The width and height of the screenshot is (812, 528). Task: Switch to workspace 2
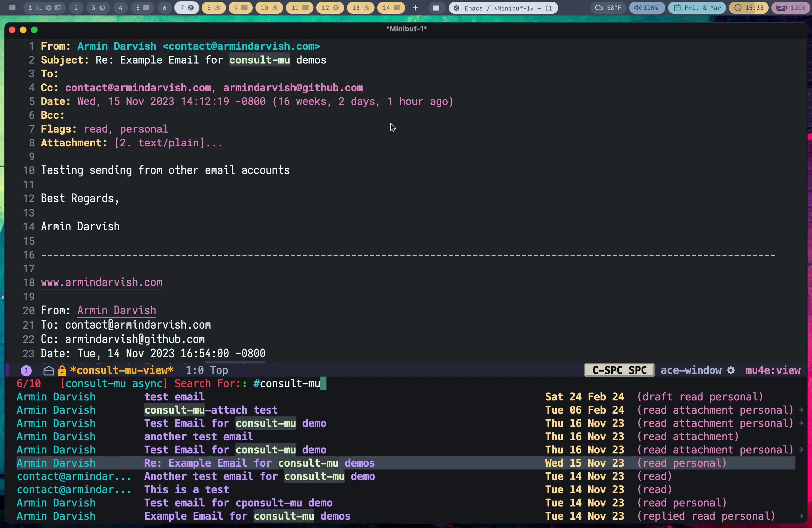coord(76,7)
